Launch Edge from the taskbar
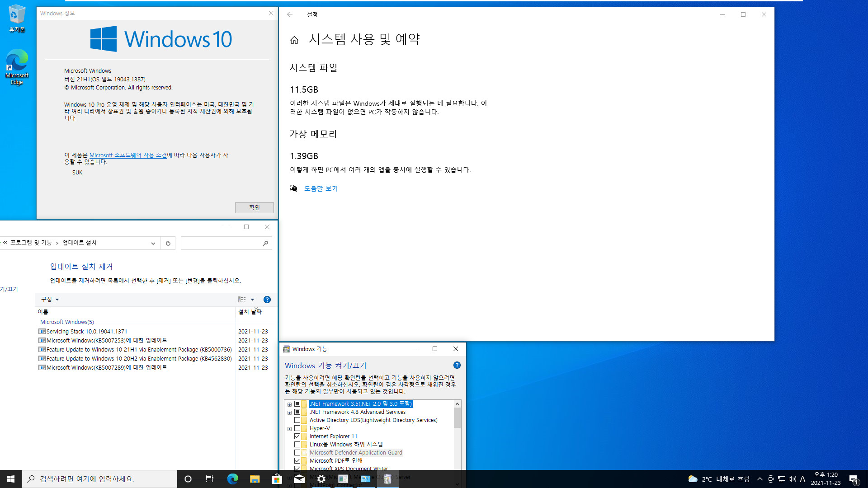The image size is (868, 488). coord(232,479)
